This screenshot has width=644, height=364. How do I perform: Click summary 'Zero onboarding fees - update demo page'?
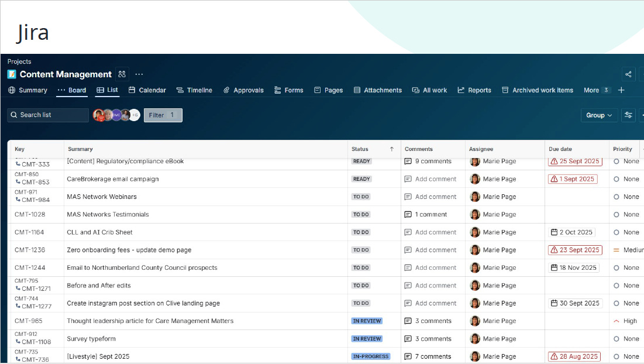click(129, 250)
